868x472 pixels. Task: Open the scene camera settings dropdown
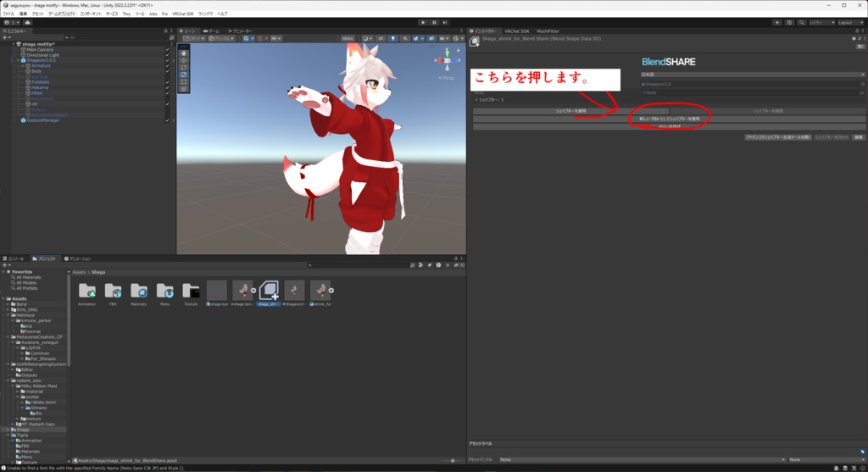pos(443,39)
